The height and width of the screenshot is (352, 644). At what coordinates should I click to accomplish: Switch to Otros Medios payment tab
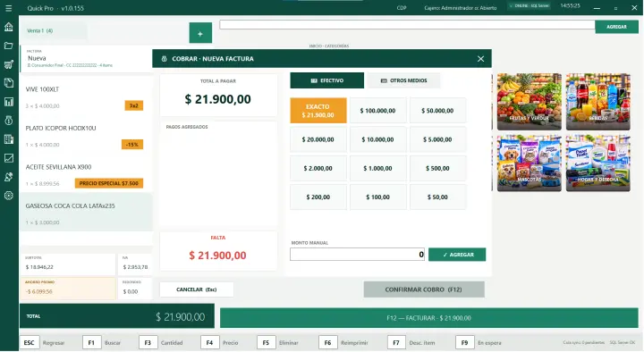[x=403, y=80]
